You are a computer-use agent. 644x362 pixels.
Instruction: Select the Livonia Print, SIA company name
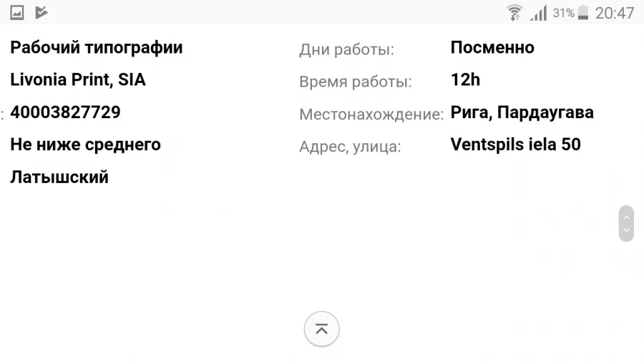point(78,79)
